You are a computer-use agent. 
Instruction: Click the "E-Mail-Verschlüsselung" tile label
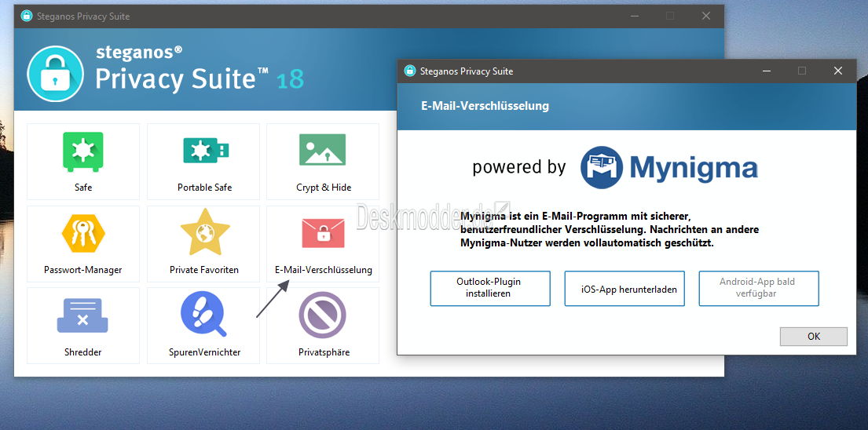324,270
